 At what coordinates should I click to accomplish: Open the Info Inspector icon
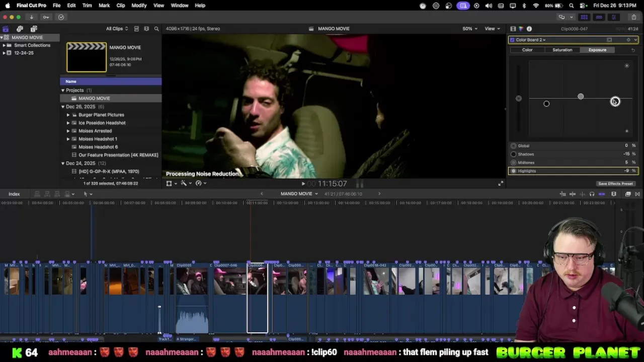529,29
